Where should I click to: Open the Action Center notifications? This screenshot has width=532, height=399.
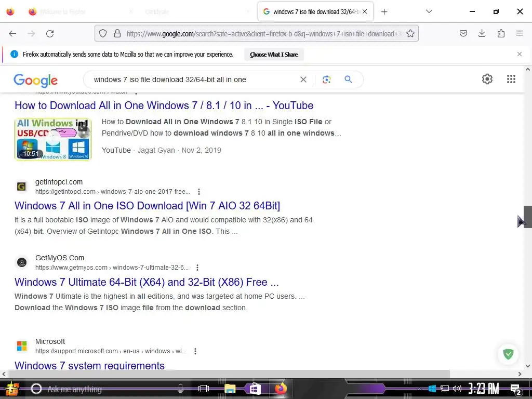(515, 389)
